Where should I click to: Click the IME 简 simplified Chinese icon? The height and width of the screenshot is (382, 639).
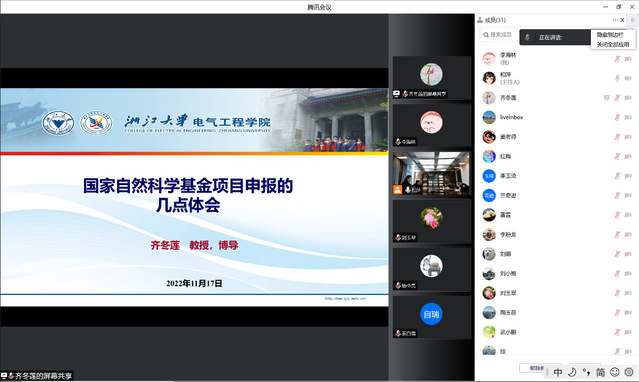point(600,372)
